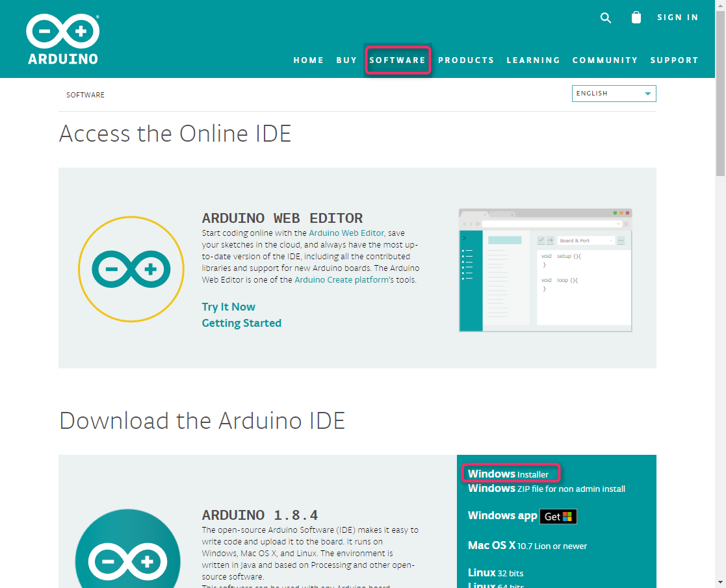Follow the Arduino Create platform link
Viewport: 726px width, 588px height.
[341, 279]
